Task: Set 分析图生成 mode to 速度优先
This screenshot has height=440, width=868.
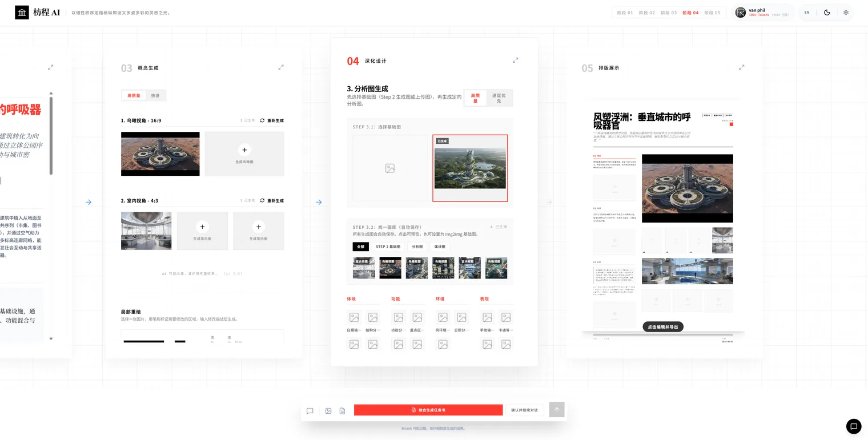Action: (x=499, y=98)
